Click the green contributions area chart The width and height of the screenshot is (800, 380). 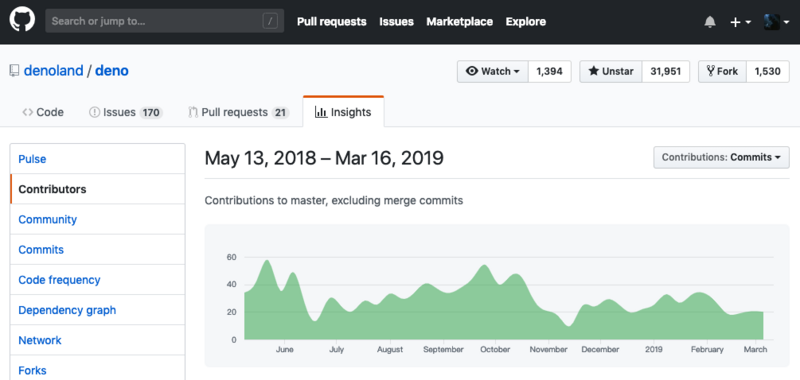coord(504,300)
